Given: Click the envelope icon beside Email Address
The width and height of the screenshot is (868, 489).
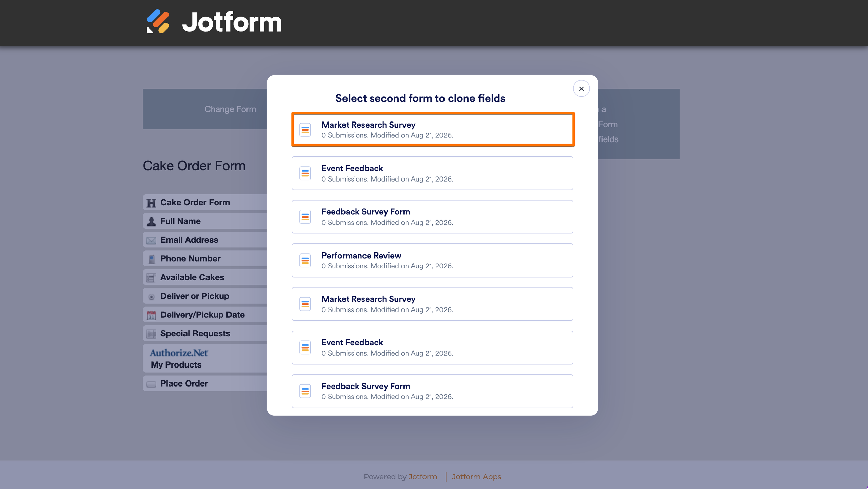Looking at the screenshot, I should pos(151,240).
